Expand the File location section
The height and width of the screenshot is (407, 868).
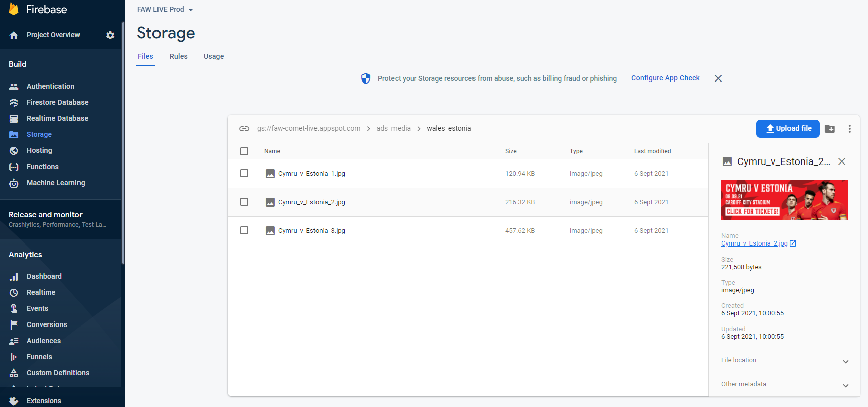(784, 360)
